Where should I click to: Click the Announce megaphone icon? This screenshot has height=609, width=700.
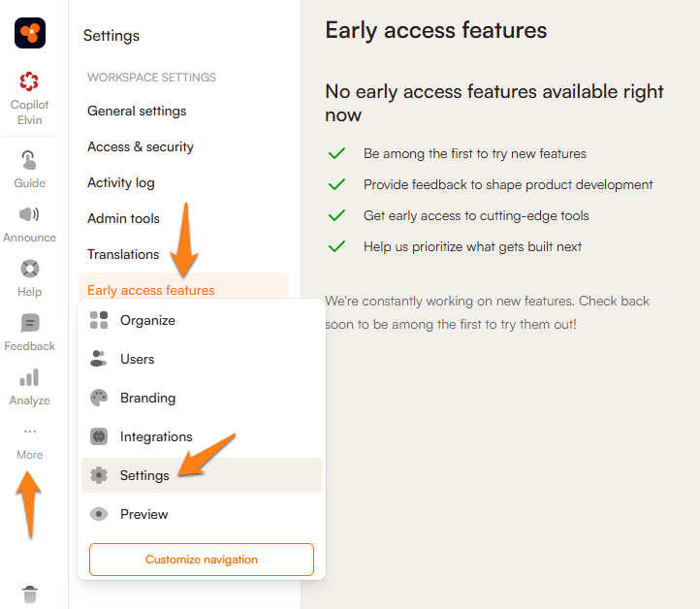(x=30, y=214)
